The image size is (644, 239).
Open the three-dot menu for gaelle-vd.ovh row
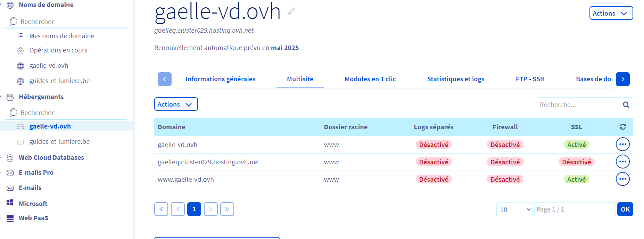click(x=622, y=144)
